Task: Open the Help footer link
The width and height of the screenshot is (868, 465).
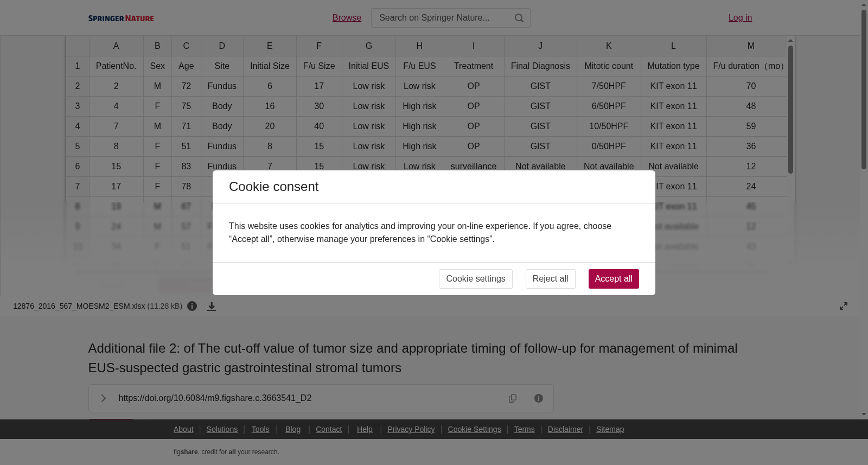Action: pyautogui.click(x=365, y=429)
